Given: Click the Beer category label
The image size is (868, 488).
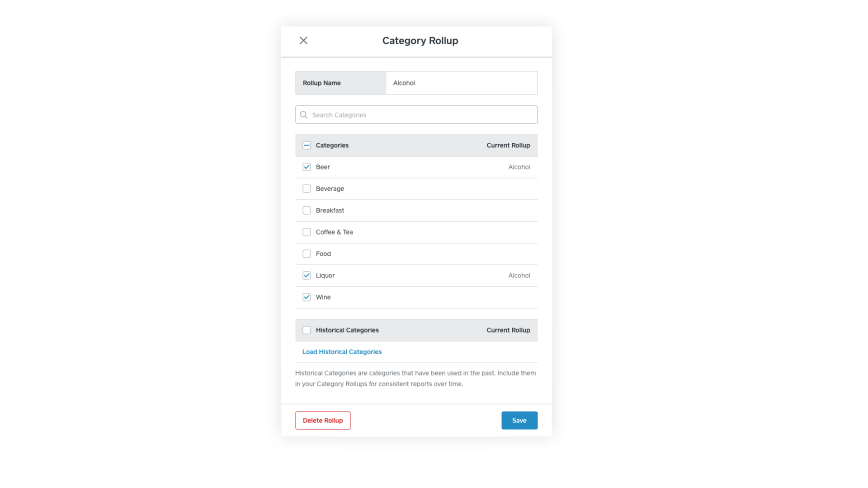Looking at the screenshot, I should pyautogui.click(x=323, y=167).
